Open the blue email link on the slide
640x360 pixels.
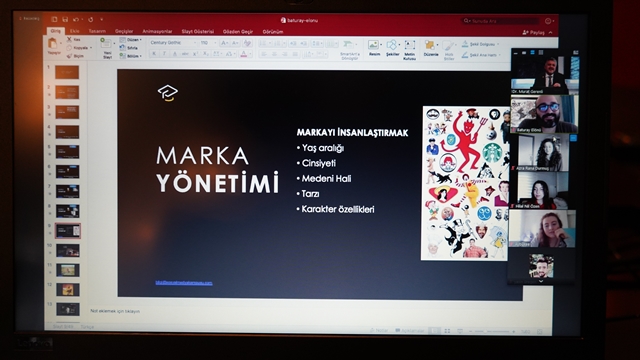[x=184, y=282]
